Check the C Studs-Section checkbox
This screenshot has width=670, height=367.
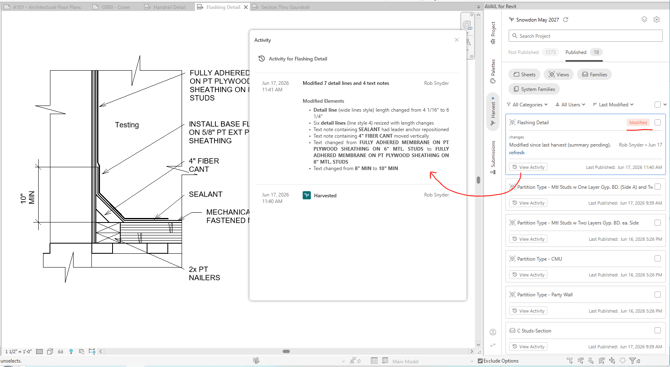click(x=658, y=330)
